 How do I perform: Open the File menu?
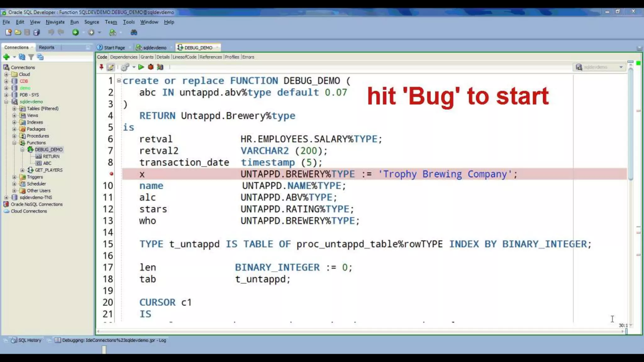point(6,22)
